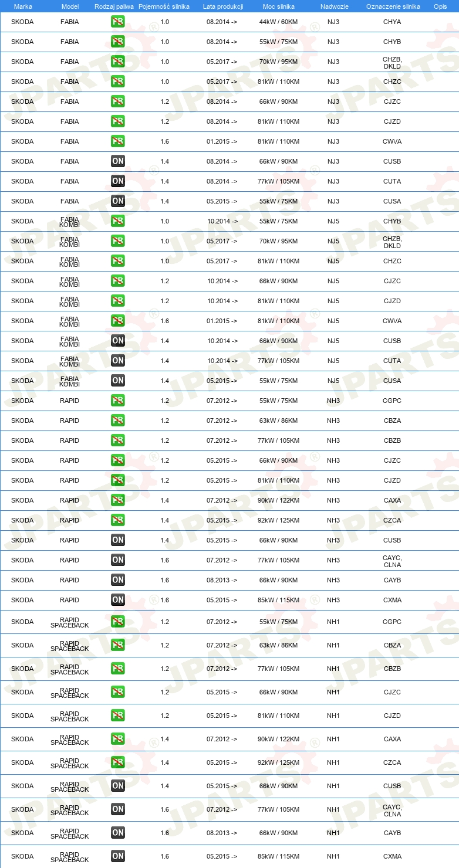This screenshot has height=868, width=459.
Task: Click the PB icon in FABIA KOMBI CHYB row
Action: [x=118, y=221]
